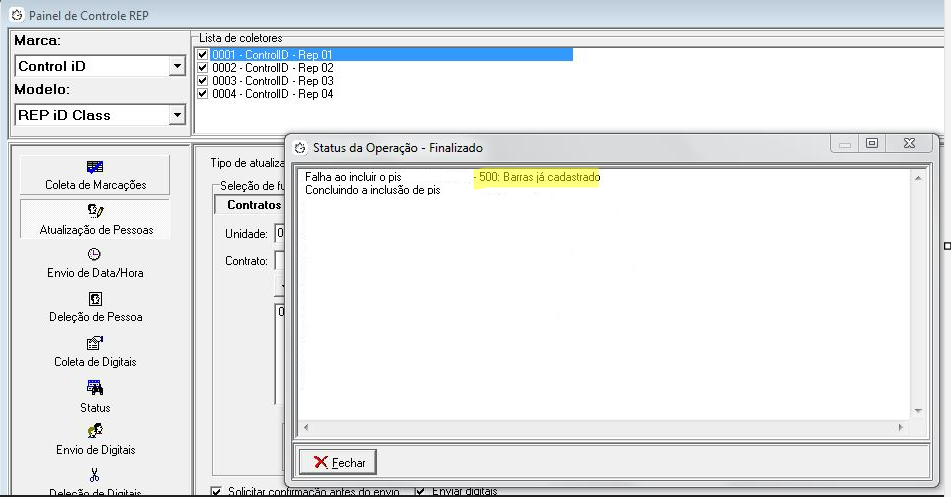Expand the Marca dropdown showing Control iD
Image resolution: width=951 pixels, height=497 pixels.
[177, 66]
